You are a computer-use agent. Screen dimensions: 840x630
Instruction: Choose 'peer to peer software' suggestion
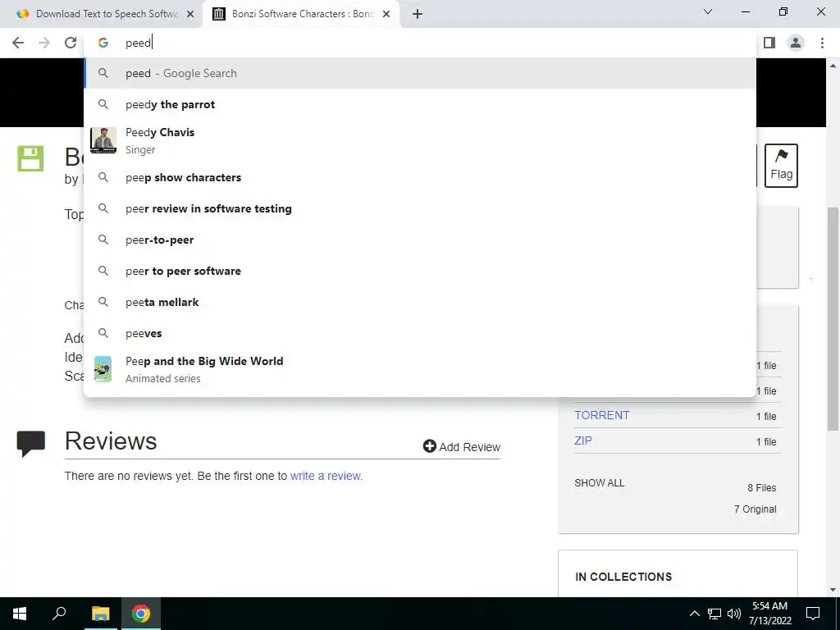(x=420, y=271)
